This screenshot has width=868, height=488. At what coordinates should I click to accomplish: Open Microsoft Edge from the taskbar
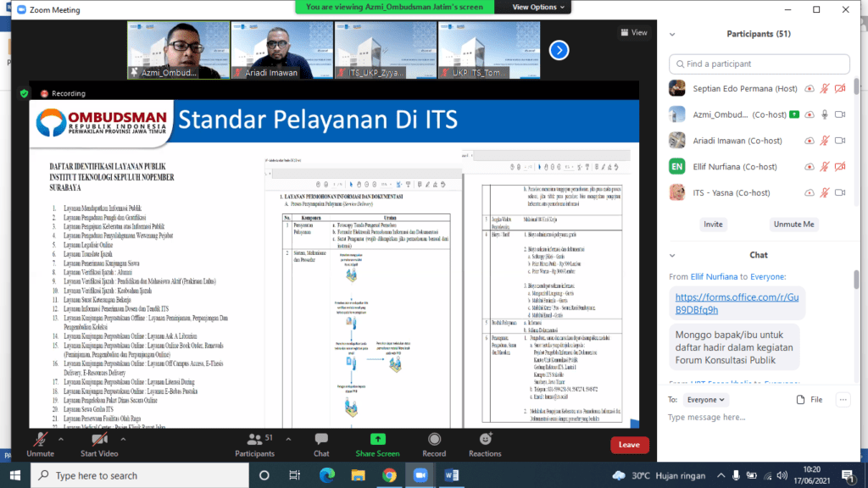(x=327, y=475)
